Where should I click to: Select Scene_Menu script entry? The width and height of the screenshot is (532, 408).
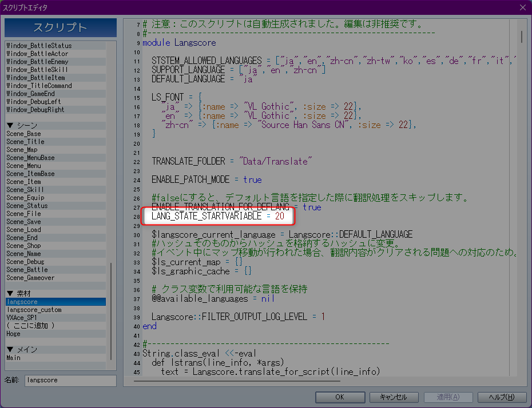[x=56, y=166]
